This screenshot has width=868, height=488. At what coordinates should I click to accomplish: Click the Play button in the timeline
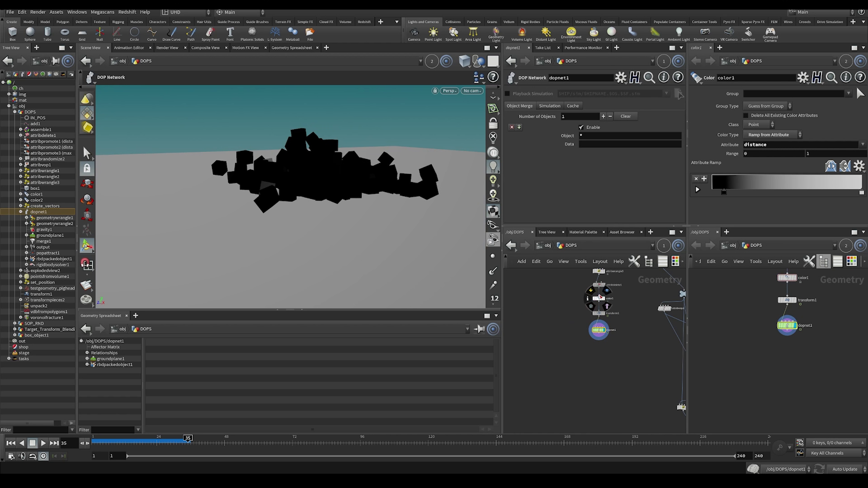(43, 443)
